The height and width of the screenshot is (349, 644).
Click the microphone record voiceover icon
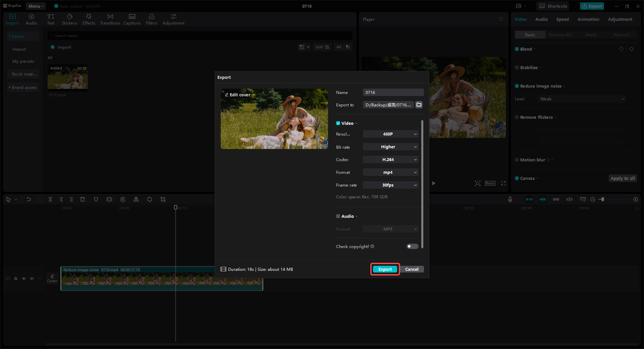[x=510, y=199]
